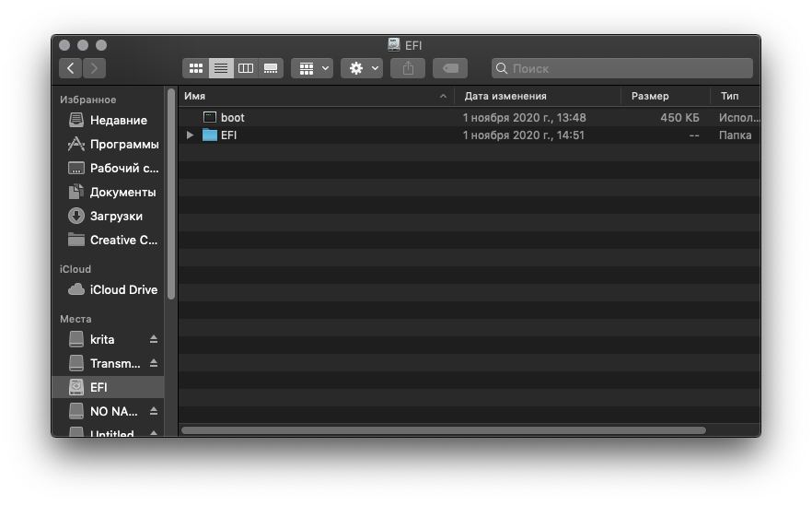Click the Edit Tags toolbar button

450,68
